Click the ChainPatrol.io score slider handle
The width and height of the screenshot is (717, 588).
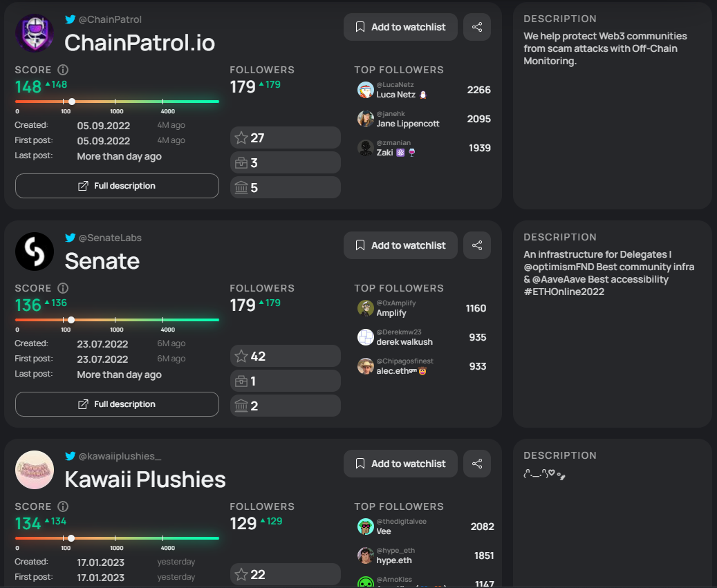72,102
